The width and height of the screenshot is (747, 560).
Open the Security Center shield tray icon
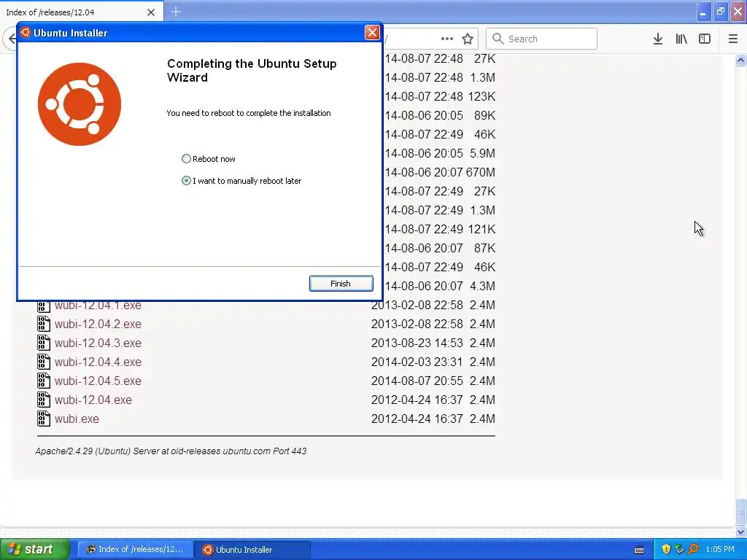point(666,550)
